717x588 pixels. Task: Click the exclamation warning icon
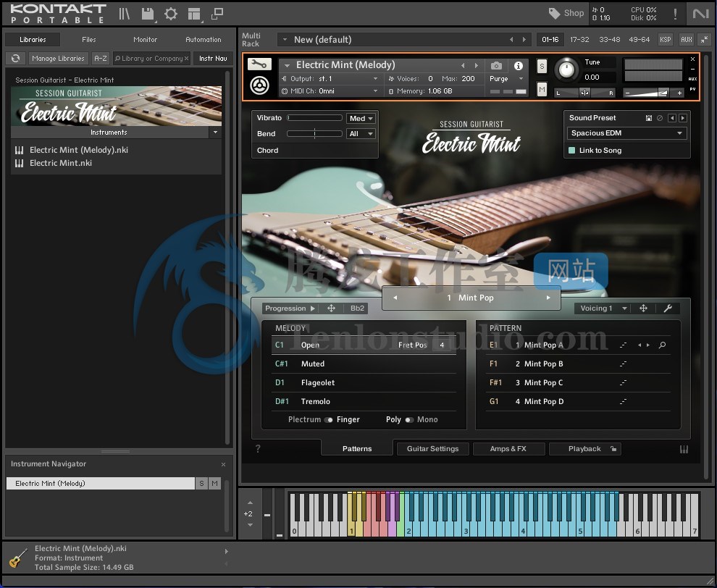(676, 14)
